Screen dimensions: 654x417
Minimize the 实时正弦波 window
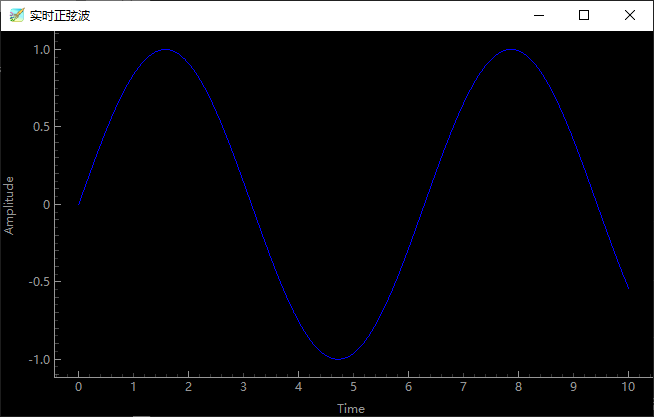(539, 15)
